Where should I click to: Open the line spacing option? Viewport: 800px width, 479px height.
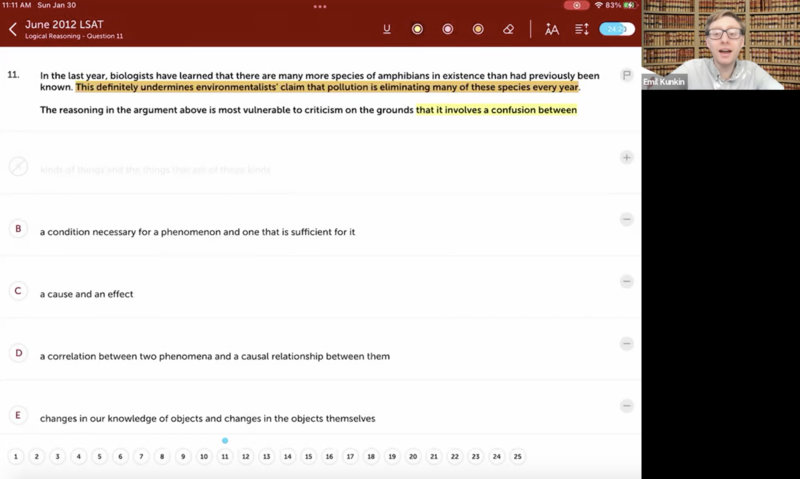click(582, 29)
